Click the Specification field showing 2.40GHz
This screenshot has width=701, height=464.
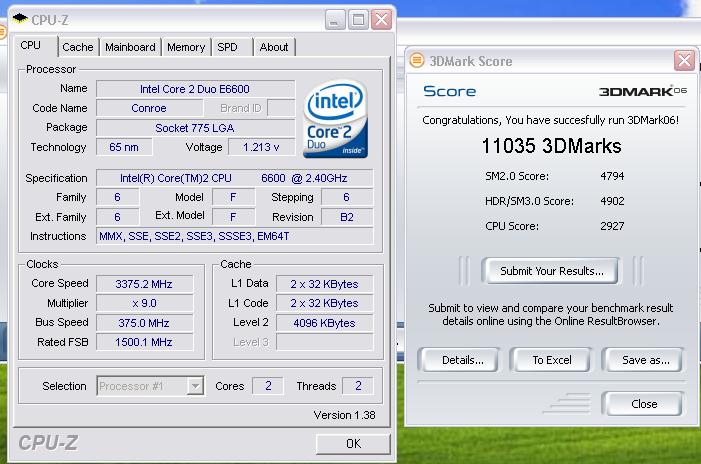pyautogui.click(x=235, y=178)
